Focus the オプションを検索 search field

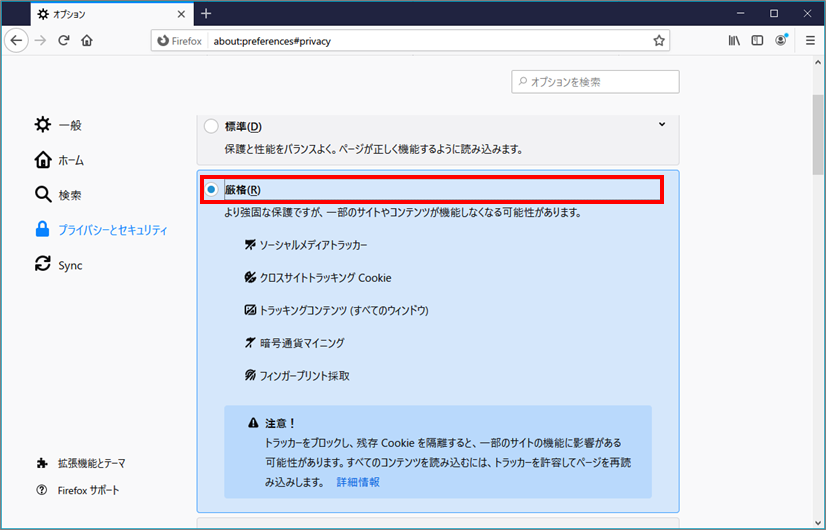coord(595,82)
